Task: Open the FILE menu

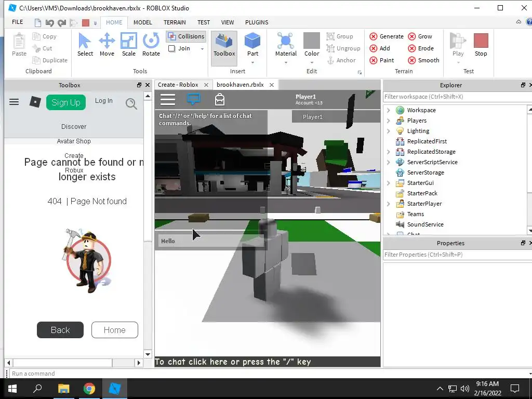Action: [17, 22]
